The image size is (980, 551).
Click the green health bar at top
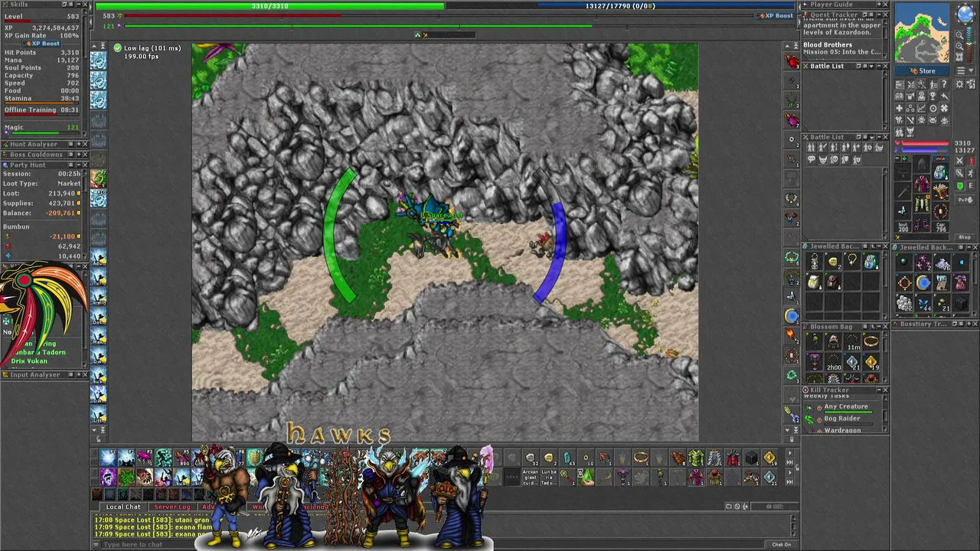pyautogui.click(x=269, y=6)
